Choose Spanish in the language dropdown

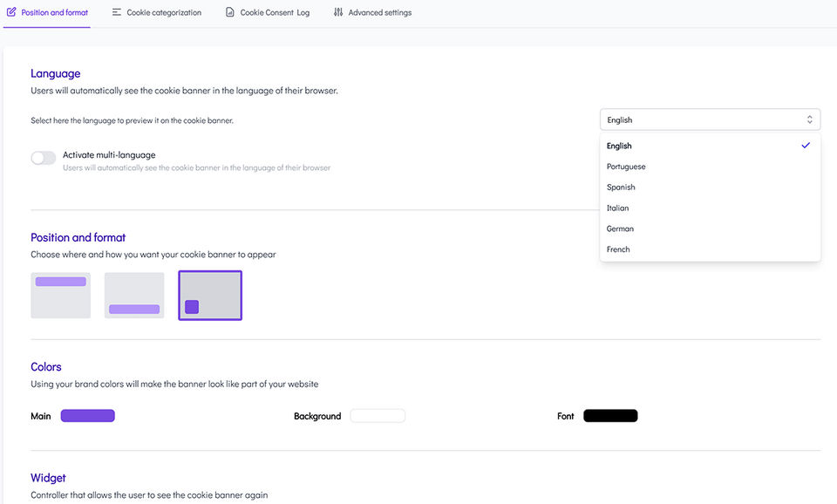click(621, 187)
